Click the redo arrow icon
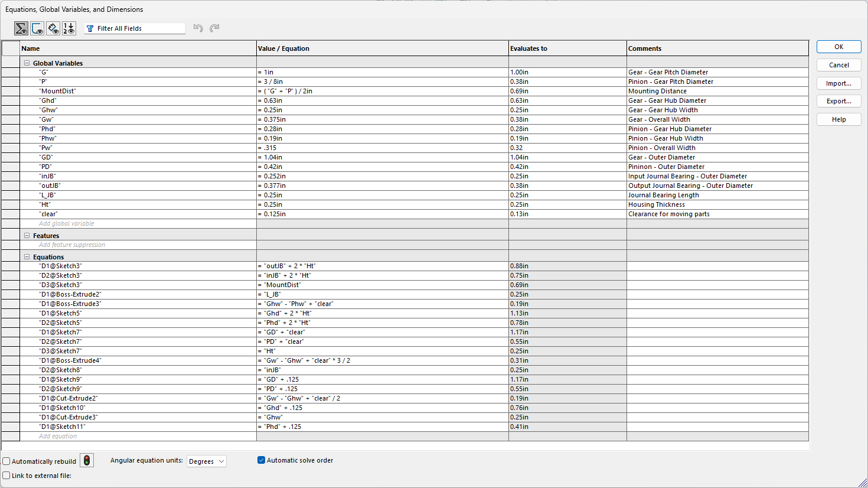The image size is (868, 488). pos(214,28)
